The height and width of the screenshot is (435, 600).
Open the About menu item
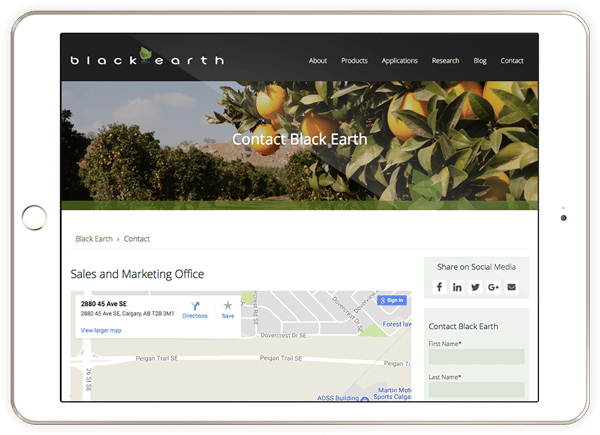318,61
